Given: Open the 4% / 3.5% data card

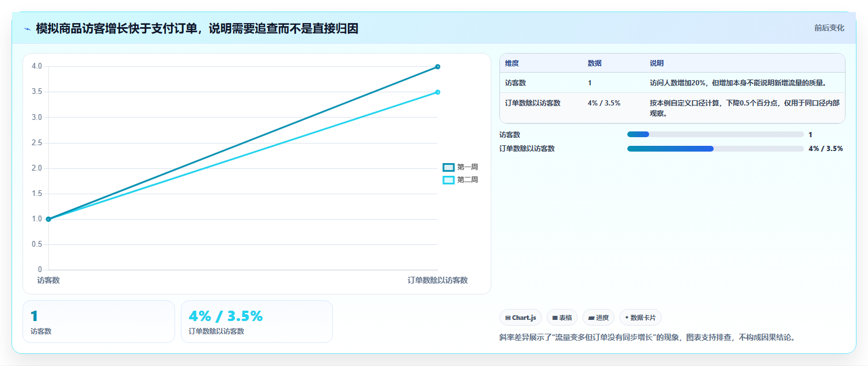Looking at the screenshot, I should [x=257, y=322].
